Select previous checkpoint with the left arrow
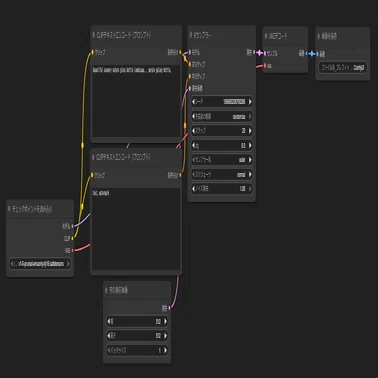 (13, 264)
